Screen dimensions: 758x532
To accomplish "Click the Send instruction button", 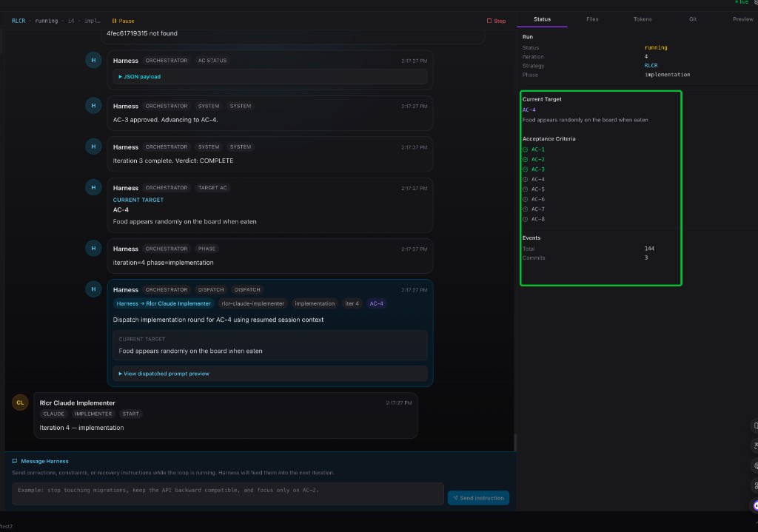I will pyautogui.click(x=479, y=498).
